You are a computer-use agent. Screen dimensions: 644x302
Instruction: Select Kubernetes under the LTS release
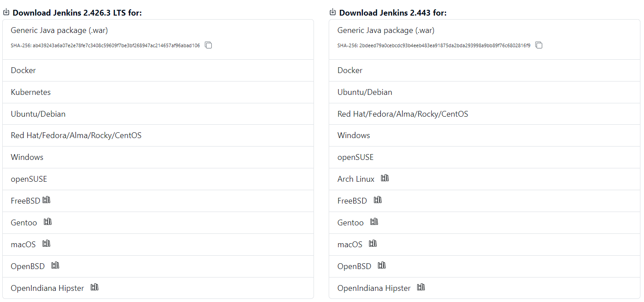[x=31, y=92]
